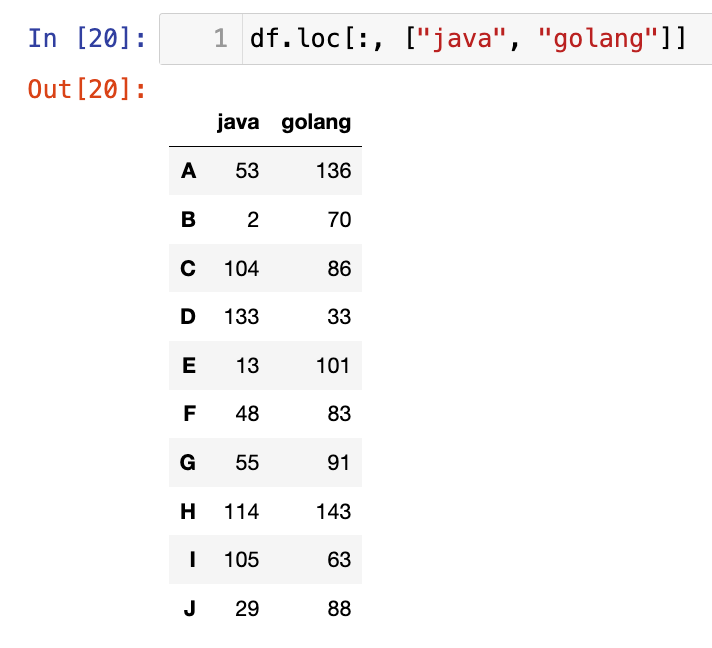The height and width of the screenshot is (648, 712).
Task: Click the golang value 83 in row F
Action: pos(339,414)
